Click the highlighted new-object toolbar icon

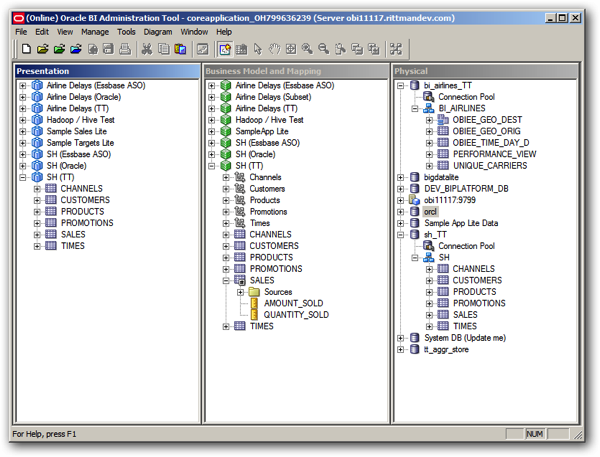[x=225, y=49]
